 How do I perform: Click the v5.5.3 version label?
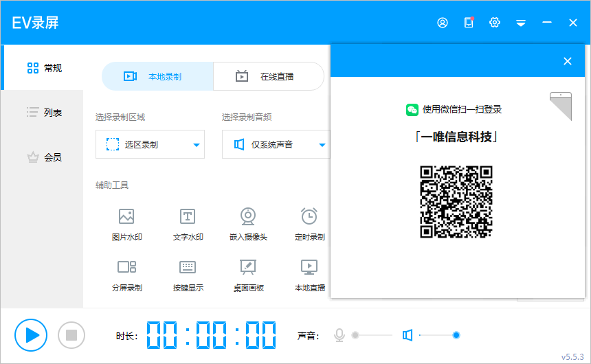click(x=572, y=357)
